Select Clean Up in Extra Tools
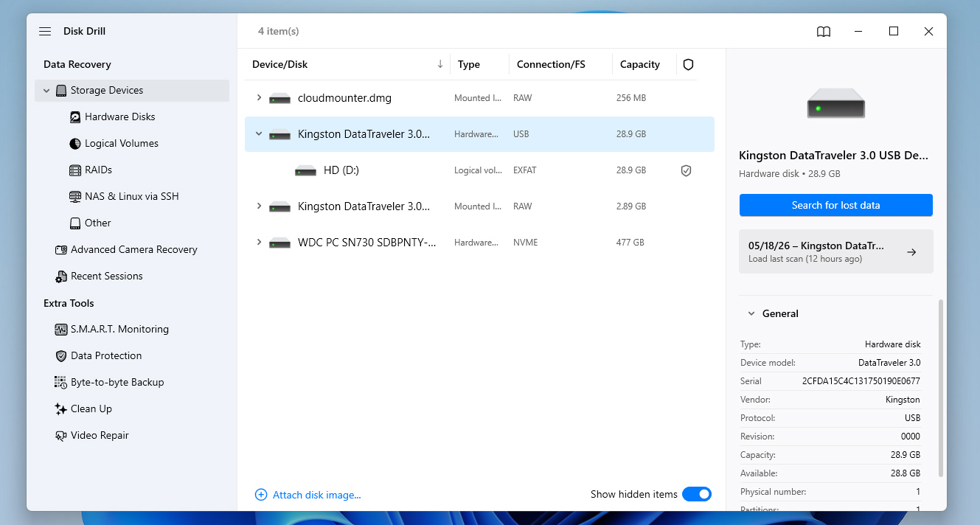The width and height of the screenshot is (980, 525). coord(91,408)
